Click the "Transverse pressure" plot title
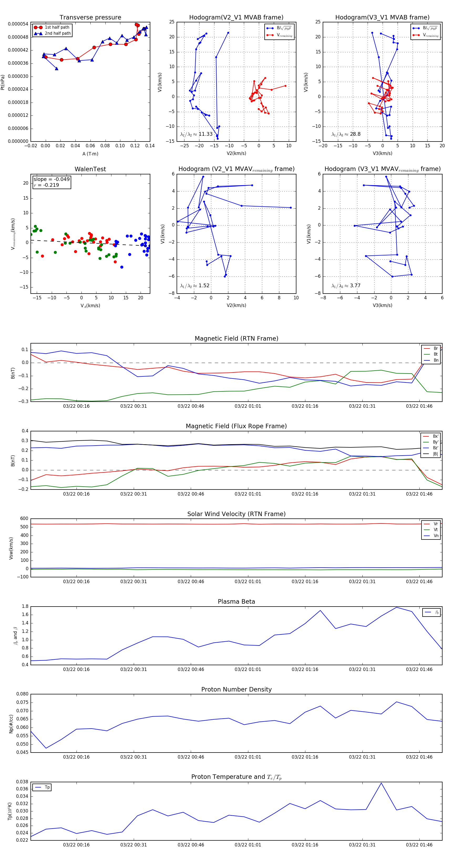The image size is (473, 868). [x=90, y=18]
